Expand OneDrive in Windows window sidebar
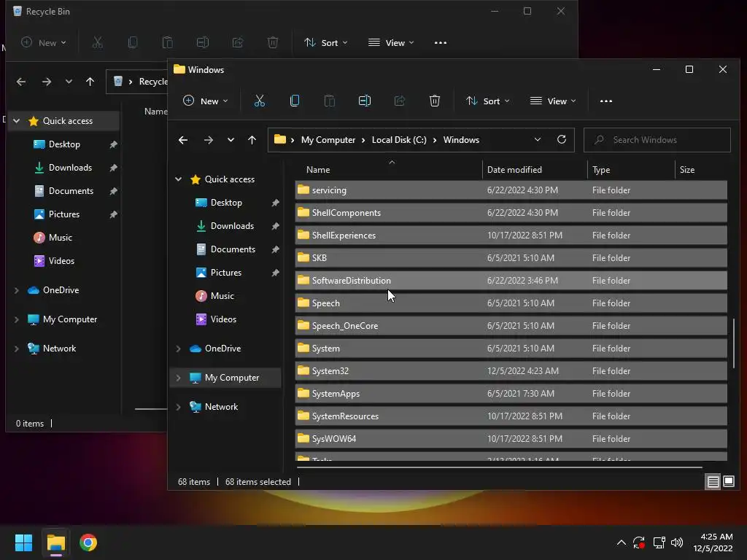The image size is (747, 560). coord(178,349)
